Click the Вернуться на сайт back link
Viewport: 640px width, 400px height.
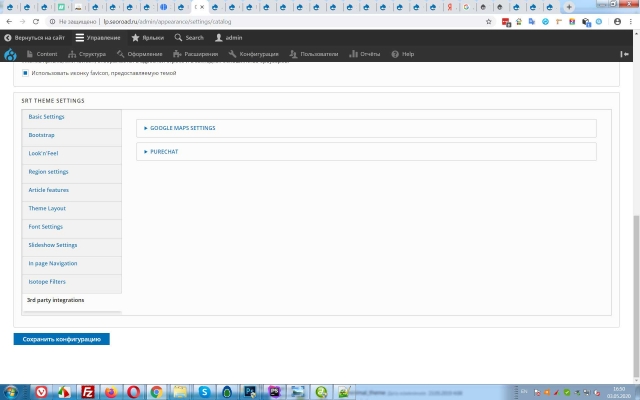click(37, 37)
